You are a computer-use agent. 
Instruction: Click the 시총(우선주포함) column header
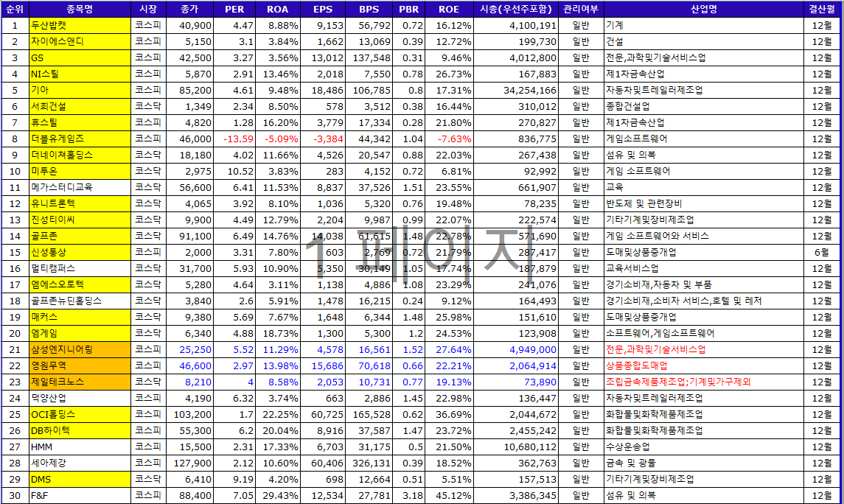tap(516, 9)
